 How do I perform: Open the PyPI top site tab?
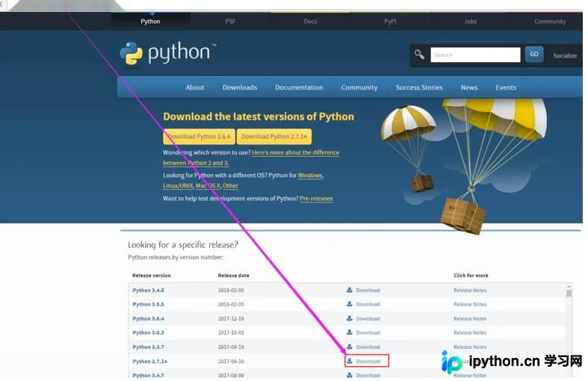[x=390, y=22]
